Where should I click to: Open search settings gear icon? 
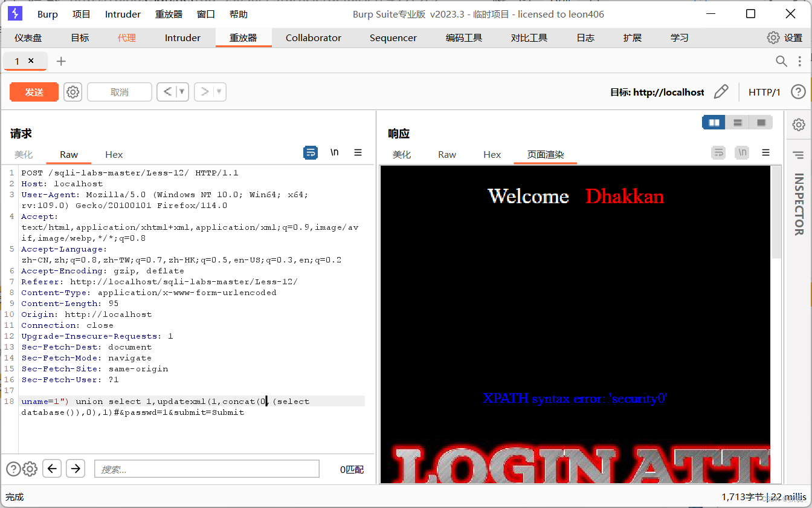(x=30, y=469)
